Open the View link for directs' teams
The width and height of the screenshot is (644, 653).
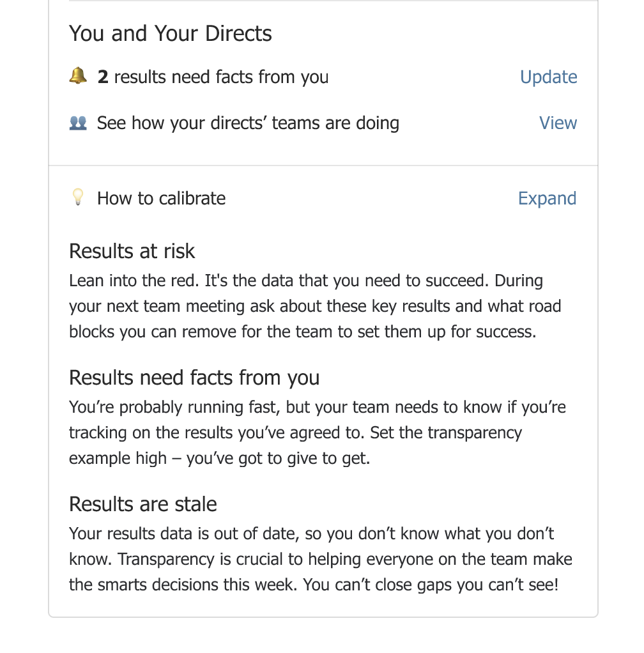point(558,123)
